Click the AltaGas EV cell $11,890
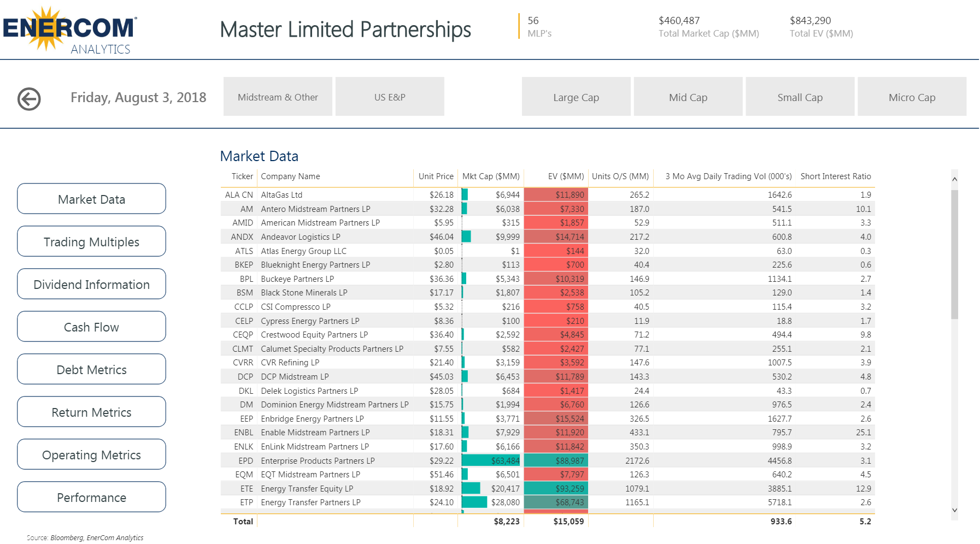 click(x=556, y=194)
